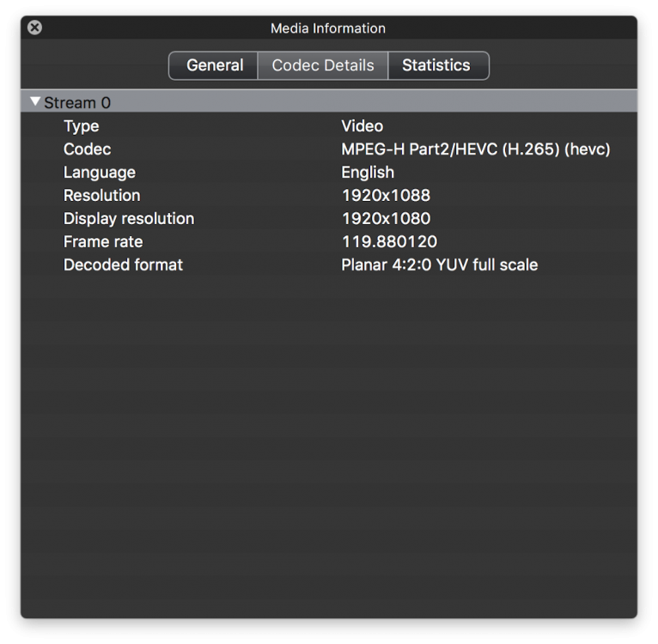Viewport: 658px width, 644px height.
Task: Select the Display resolution label
Action: (x=129, y=219)
